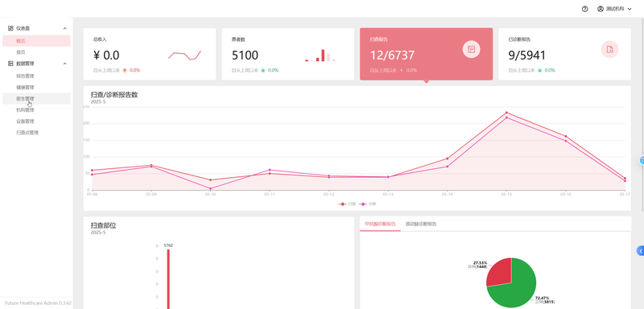
Task: Click the red 5762 bar in 扫查部位 chart
Action: tap(168, 279)
